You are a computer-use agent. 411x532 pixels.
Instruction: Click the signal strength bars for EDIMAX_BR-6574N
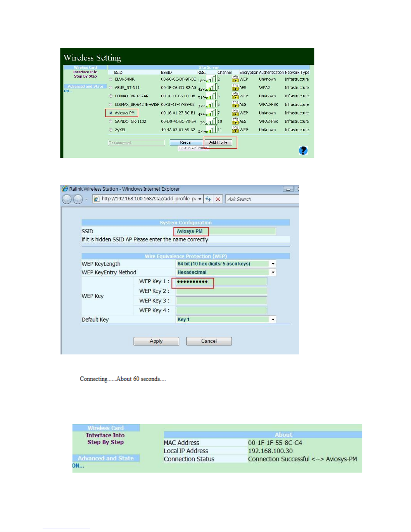click(x=212, y=96)
